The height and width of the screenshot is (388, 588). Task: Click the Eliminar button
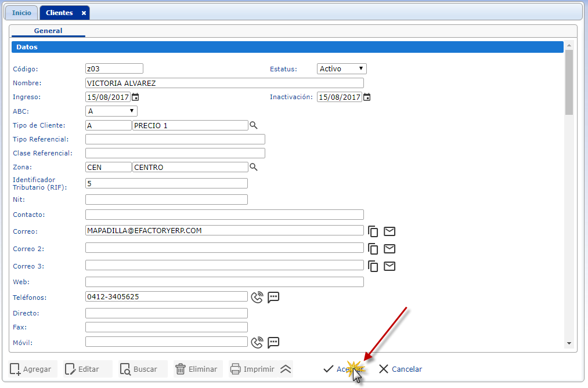198,369
